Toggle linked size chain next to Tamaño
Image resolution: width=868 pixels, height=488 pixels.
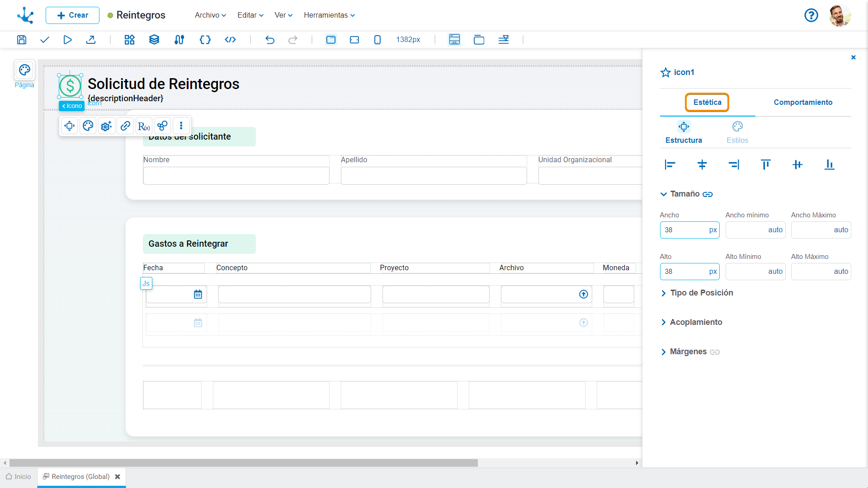(708, 194)
